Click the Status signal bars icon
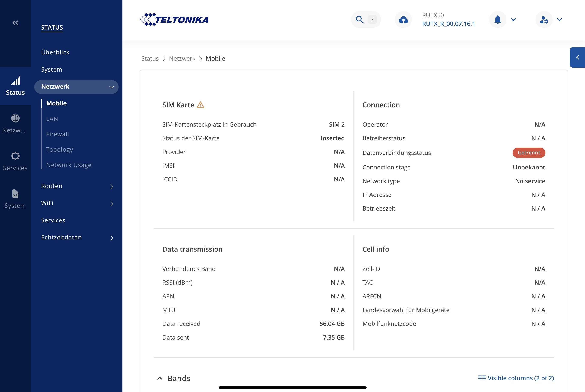Image resolution: width=585 pixels, height=392 pixels. click(x=15, y=81)
